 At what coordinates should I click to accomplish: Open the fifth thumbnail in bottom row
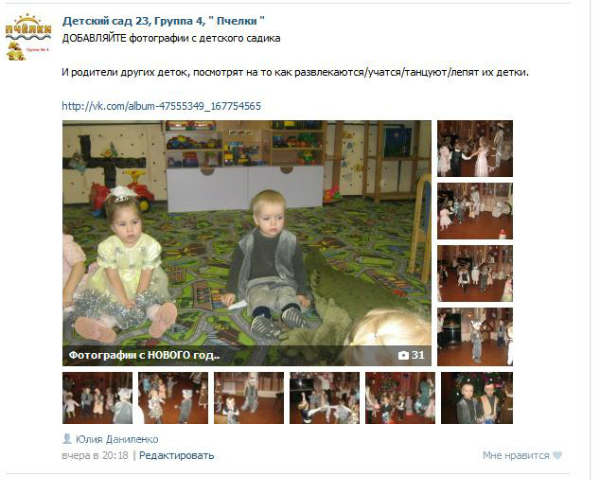400,398
